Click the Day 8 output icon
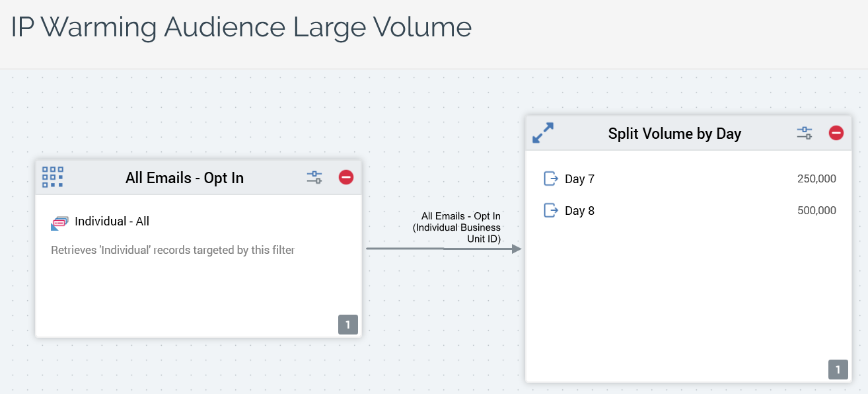Viewport: 868px width, 394px height. coord(550,210)
